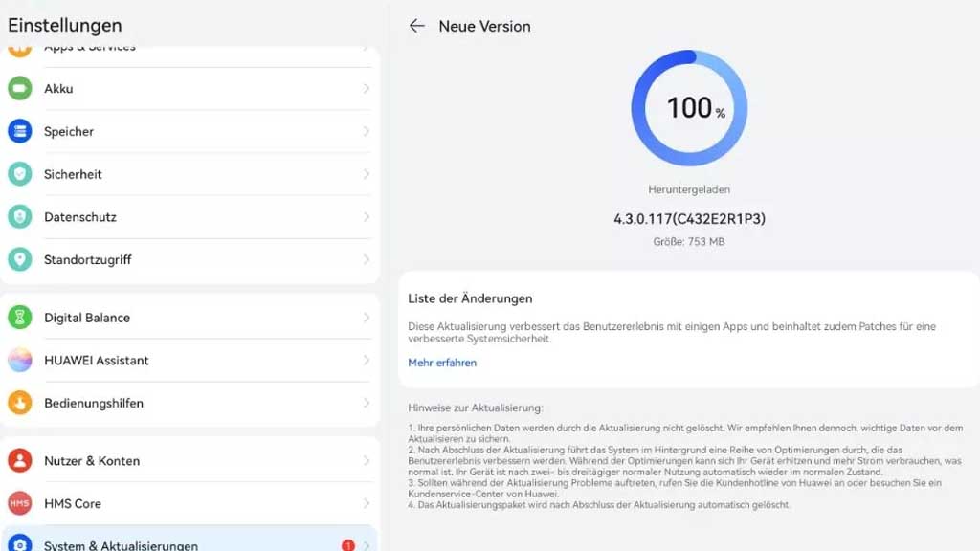Tap the blue Speicher storage icon
The width and height of the screenshot is (980, 551).
tap(20, 132)
